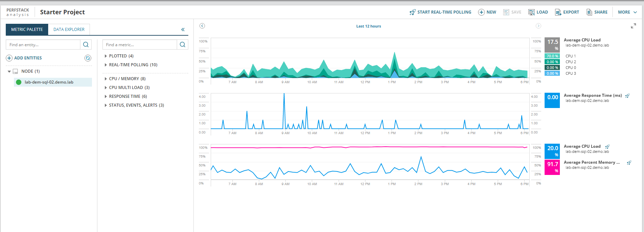The height and width of the screenshot is (232, 644).
Task: Select the METRIC PALETTE tab
Action: tap(27, 30)
